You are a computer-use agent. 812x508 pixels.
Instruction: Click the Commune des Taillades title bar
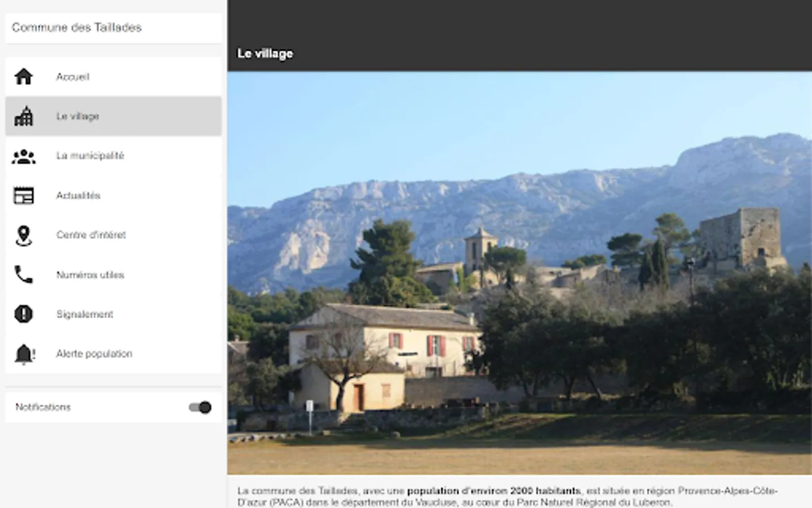(x=113, y=28)
